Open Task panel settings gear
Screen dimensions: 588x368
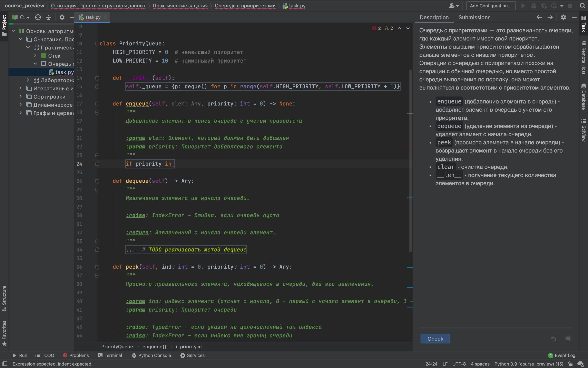tap(563, 17)
